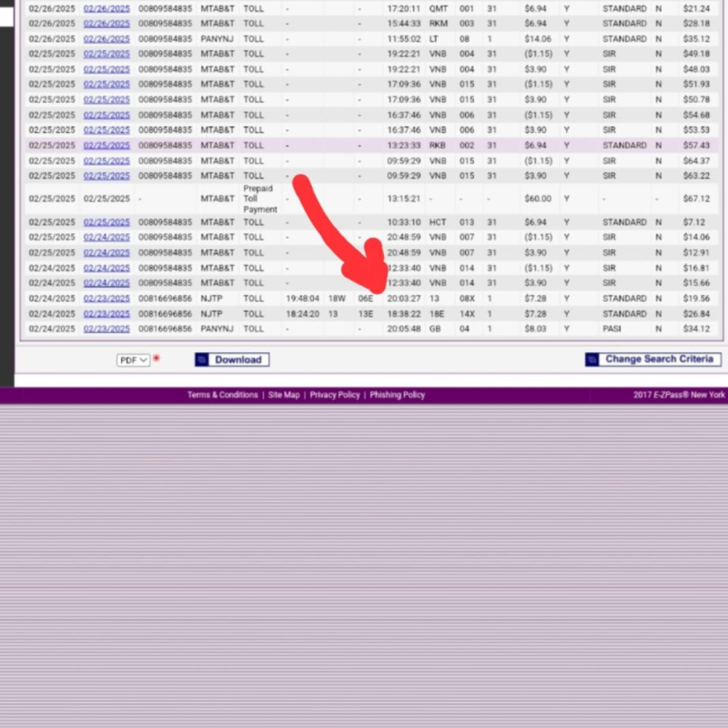Screen dimensions: 728x728
Task: Open the 02/23/2025 link in the $19.56 balance row
Action: pos(106,298)
